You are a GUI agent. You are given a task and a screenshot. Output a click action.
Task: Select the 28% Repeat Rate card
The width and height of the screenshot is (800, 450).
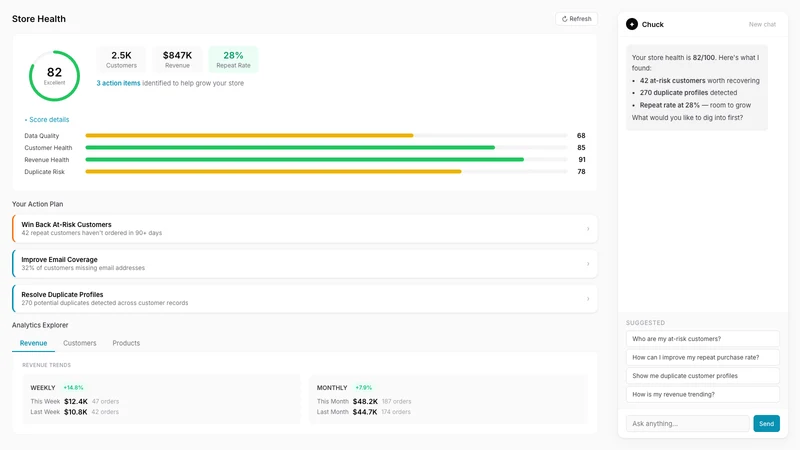point(233,59)
